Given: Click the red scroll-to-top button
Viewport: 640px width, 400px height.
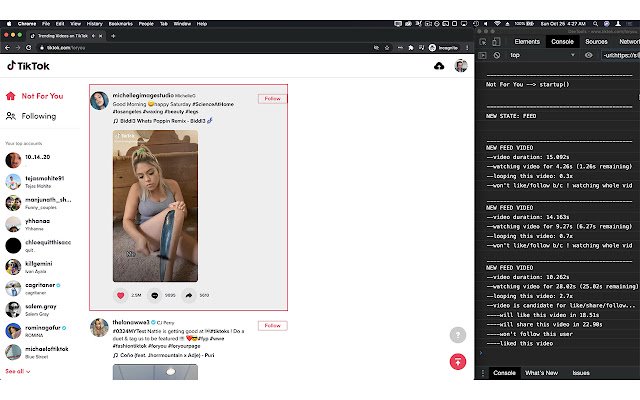Looking at the screenshot, I should click(x=458, y=362).
